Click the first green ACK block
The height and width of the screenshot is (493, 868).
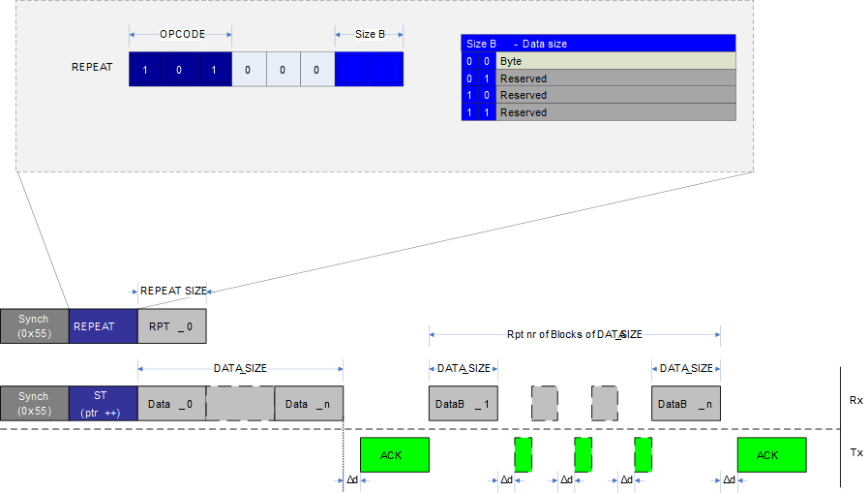click(394, 455)
